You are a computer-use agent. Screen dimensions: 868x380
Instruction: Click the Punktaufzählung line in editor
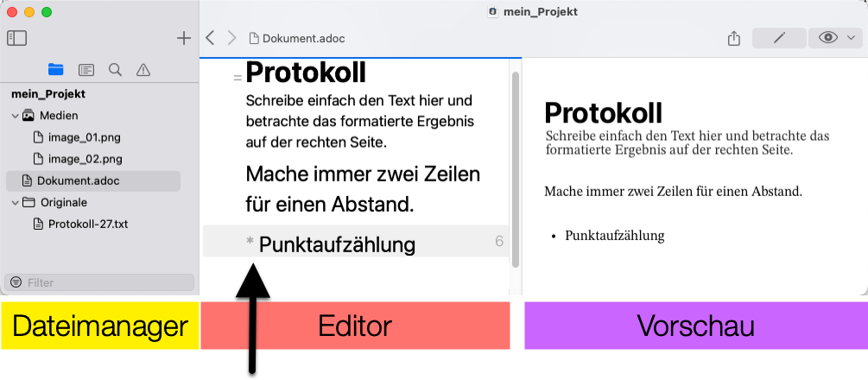337,244
